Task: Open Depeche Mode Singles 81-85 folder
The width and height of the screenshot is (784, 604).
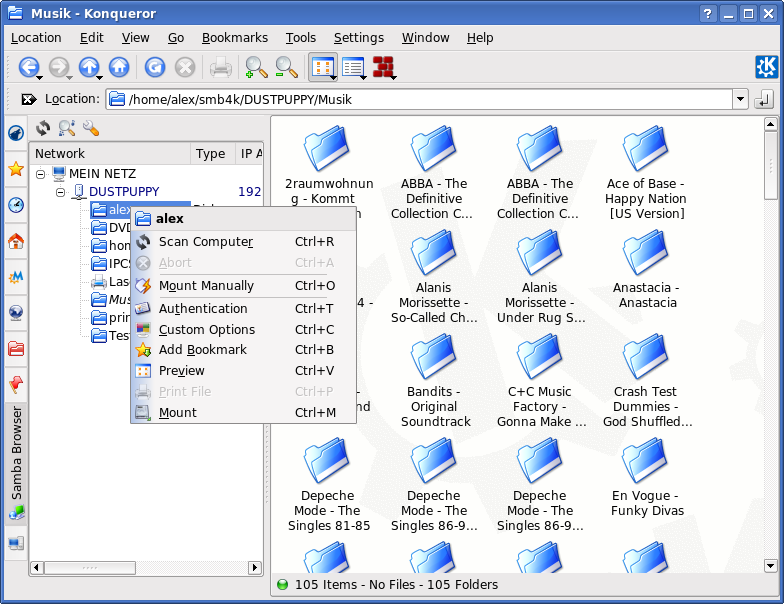Action: (x=328, y=484)
